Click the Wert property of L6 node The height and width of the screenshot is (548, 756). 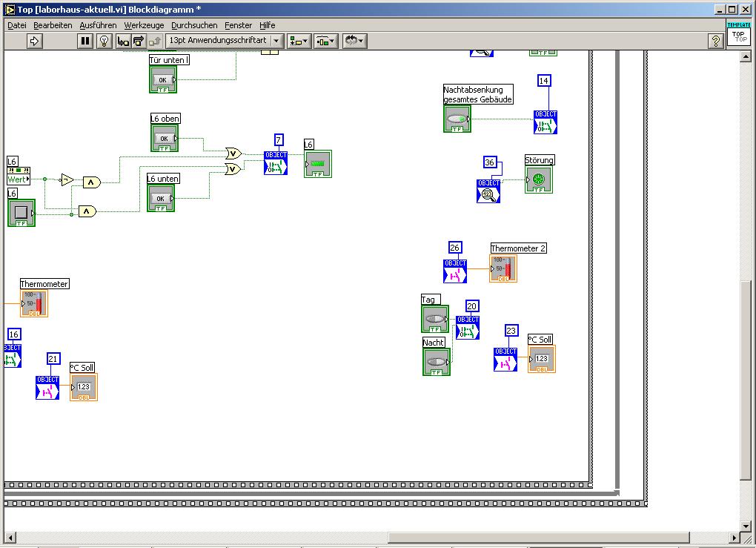pyautogui.click(x=19, y=179)
